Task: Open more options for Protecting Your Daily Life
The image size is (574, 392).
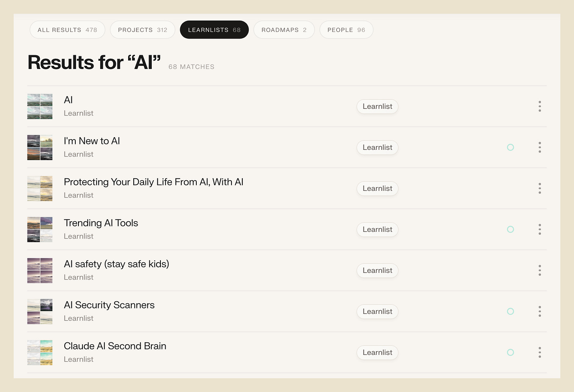Action: [540, 189]
